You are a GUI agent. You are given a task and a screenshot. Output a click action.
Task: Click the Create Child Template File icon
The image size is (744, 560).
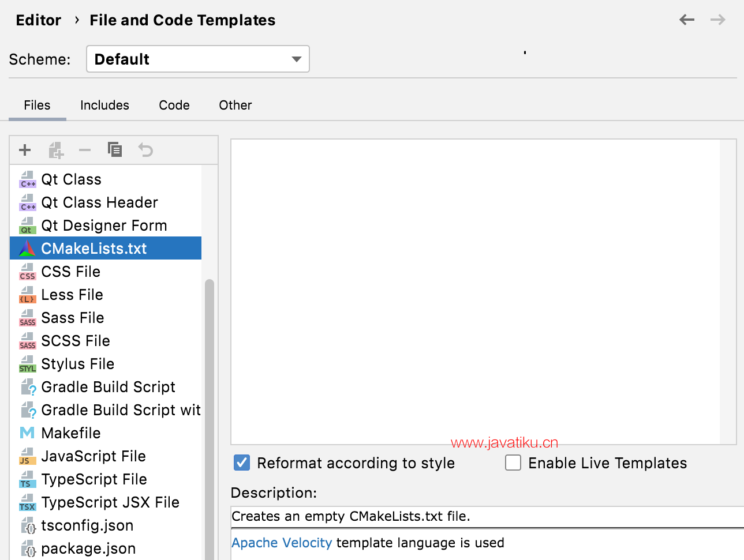55,151
